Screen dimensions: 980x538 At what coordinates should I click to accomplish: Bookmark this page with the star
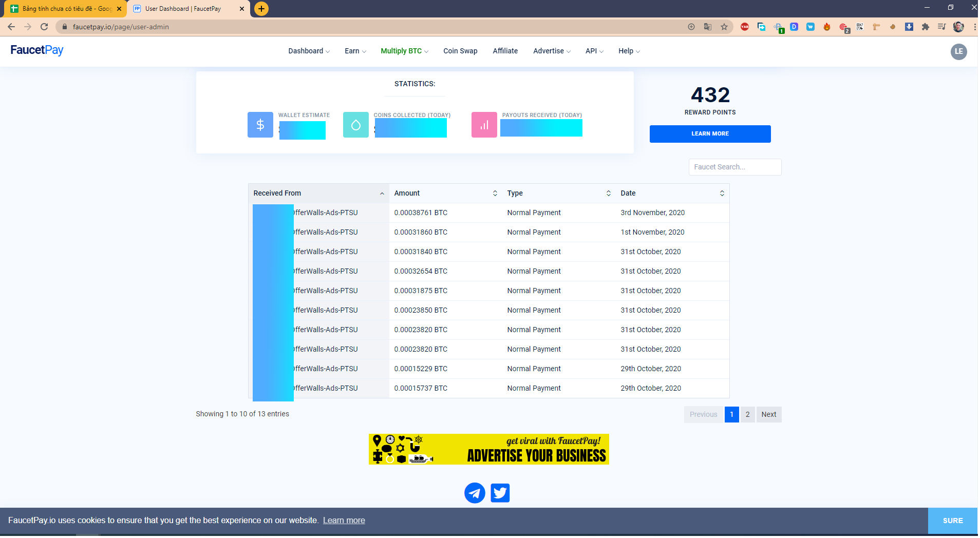[724, 27]
